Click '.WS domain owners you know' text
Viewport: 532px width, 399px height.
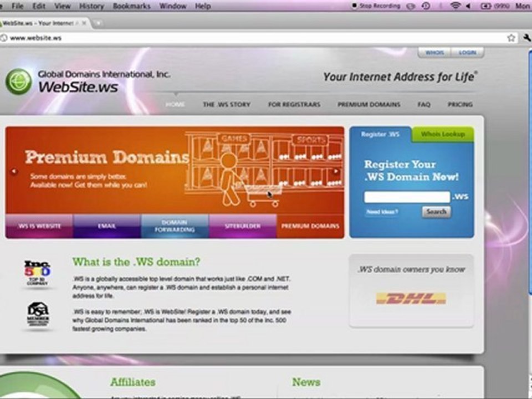point(411,269)
